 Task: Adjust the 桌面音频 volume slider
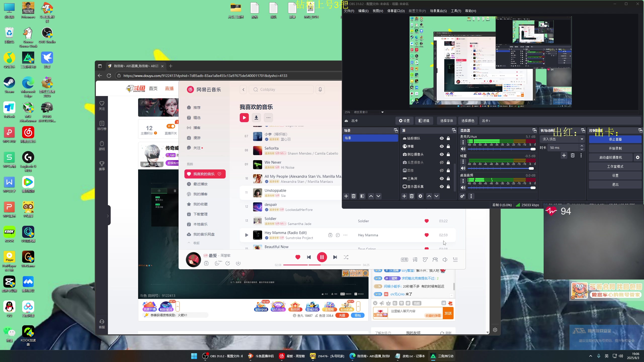tap(501, 188)
